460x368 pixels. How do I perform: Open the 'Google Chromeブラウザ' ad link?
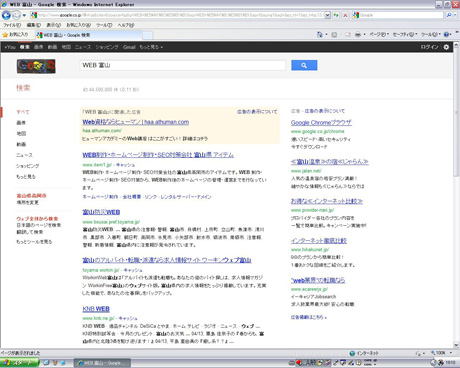[321, 123]
